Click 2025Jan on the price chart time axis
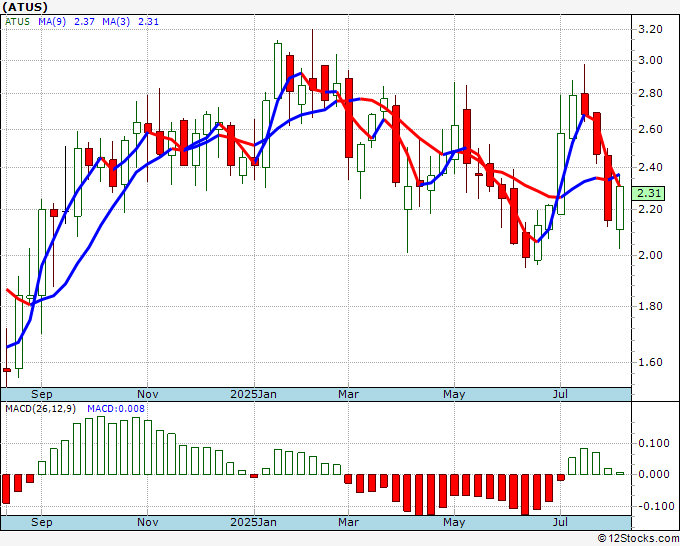Image resolution: width=680 pixels, height=546 pixels. 253,394
